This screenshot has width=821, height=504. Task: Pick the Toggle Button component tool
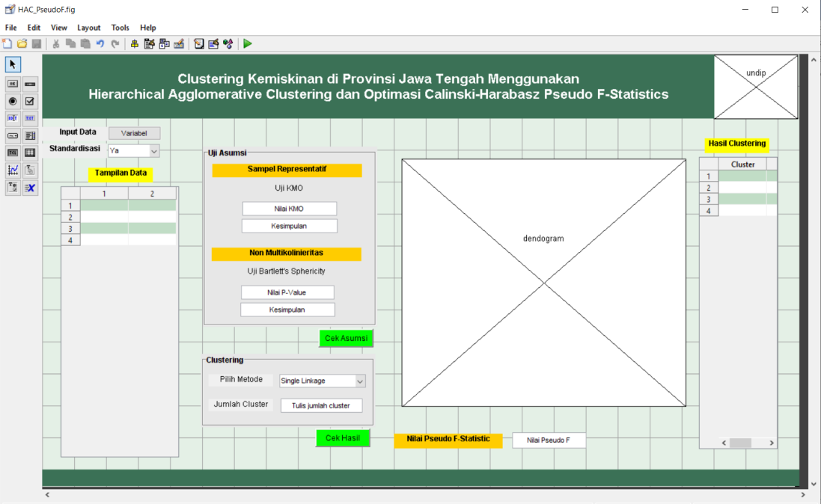point(13,153)
